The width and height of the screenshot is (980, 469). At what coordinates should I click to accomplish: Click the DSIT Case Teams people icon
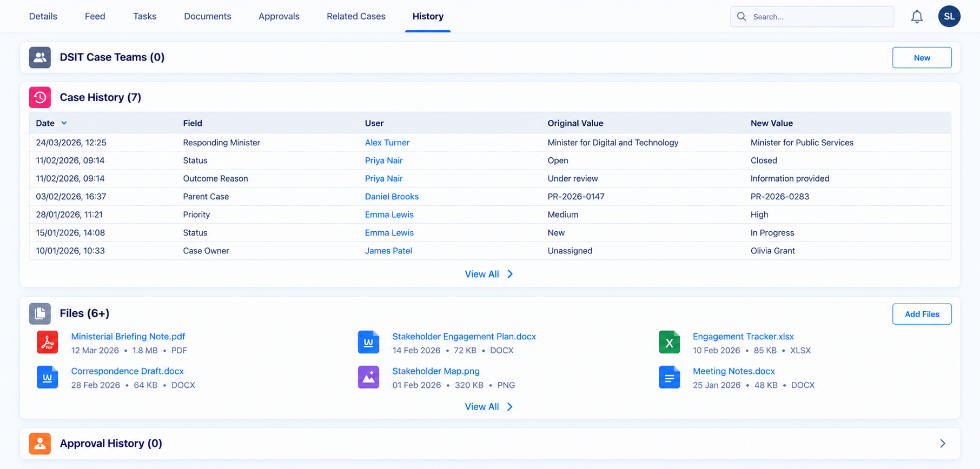40,57
